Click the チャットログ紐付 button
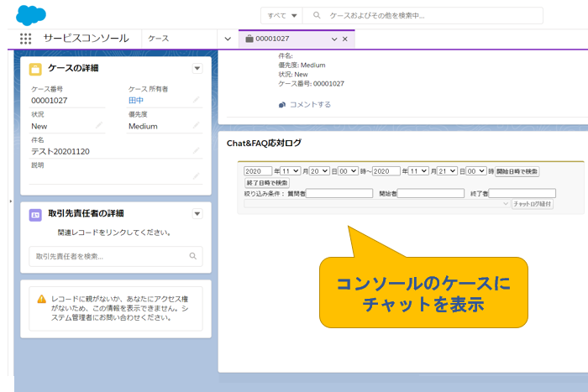Screen dimensions: 588x392 [x=533, y=204]
